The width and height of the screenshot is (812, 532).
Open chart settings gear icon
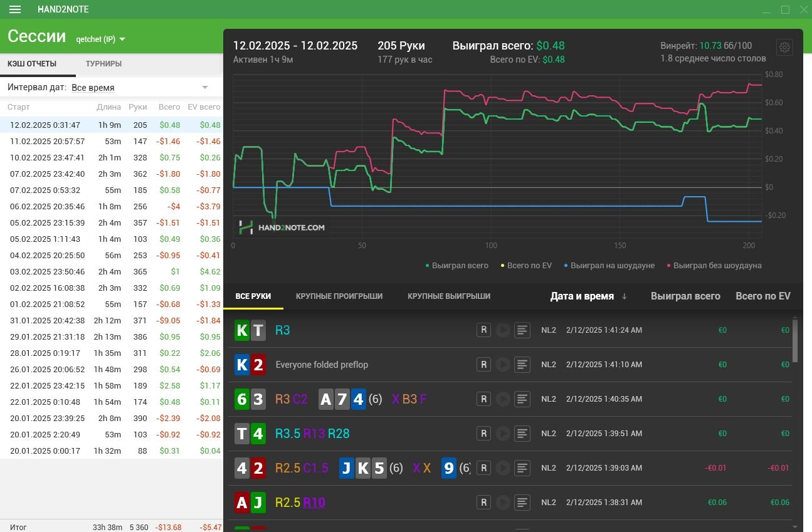click(785, 48)
